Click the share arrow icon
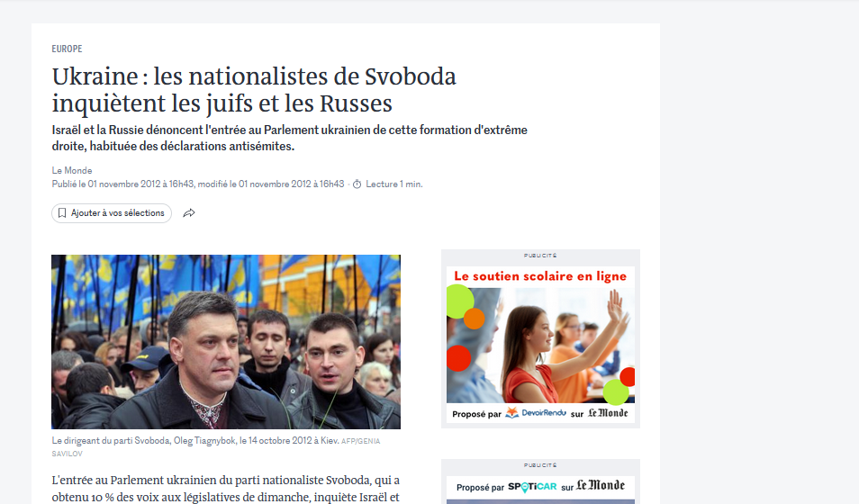 point(189,213)
